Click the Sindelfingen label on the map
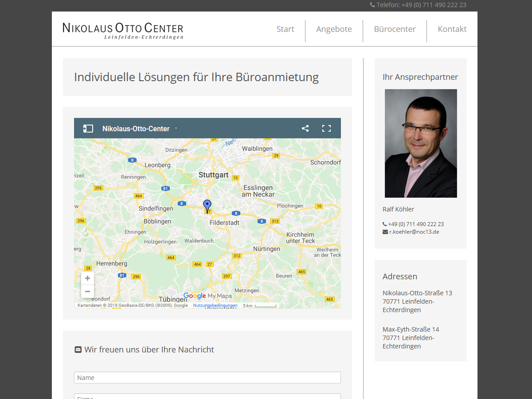Viewport: 532px width, 399px height. (x=156, y=208)
